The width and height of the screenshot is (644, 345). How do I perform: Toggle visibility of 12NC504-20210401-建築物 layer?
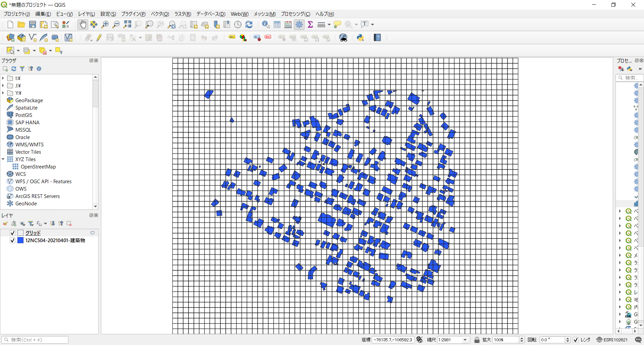click(13, 240)
